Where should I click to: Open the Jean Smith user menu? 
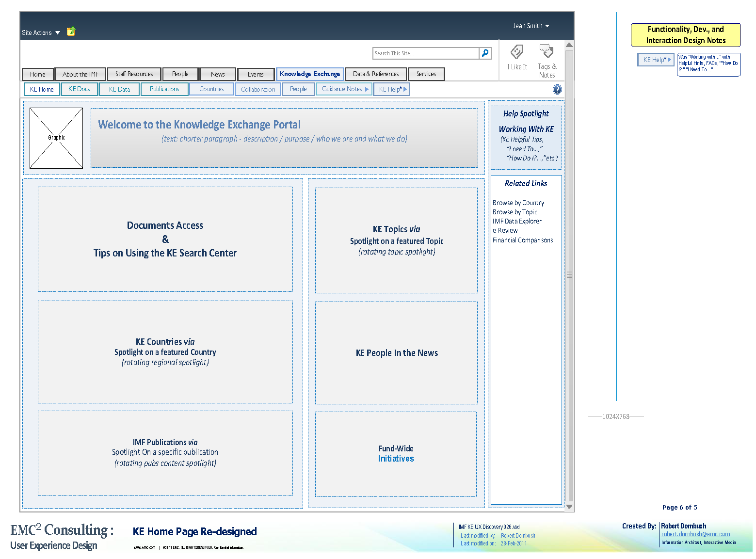(x=531, y=26)
